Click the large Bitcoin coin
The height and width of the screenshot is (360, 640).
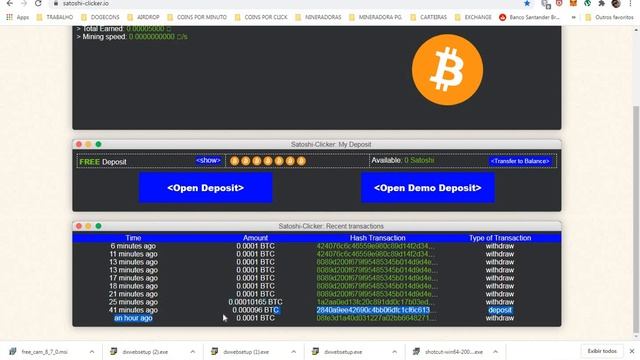pyautogui.click(x=447, y=70)
